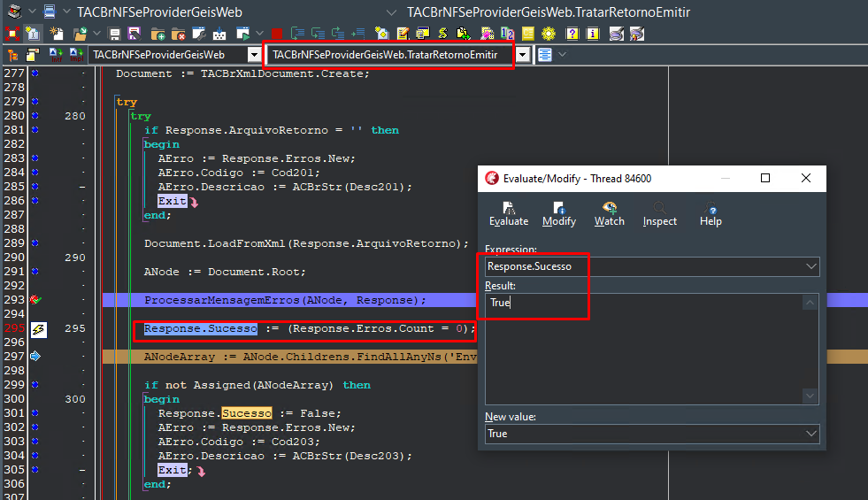Open the Expression dropdown arrow

click(811, 266)
